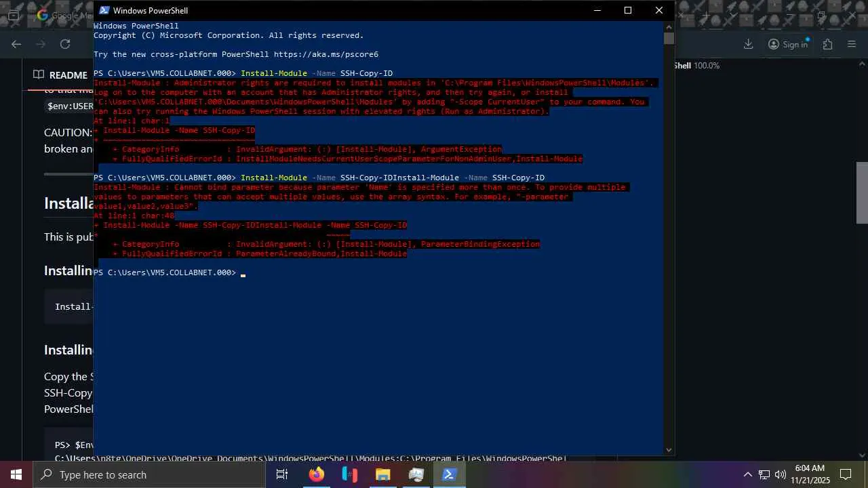Click 'FullyQualifiedErrorId : ParameterAlreadyBound' error line
This screenshot has height=488, width=868.
click(x=260, y=253)
